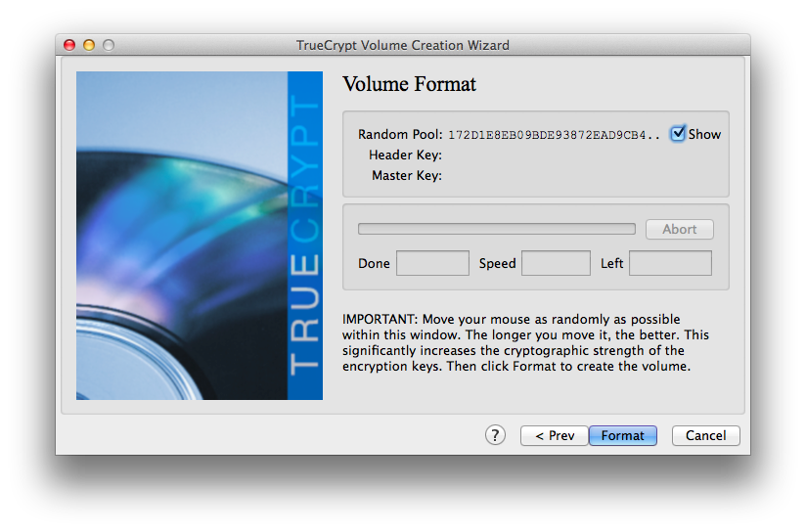Click the TrueCrypt Volume Creation Wizard title
This screenshot has height=532, width=806.
402,45
